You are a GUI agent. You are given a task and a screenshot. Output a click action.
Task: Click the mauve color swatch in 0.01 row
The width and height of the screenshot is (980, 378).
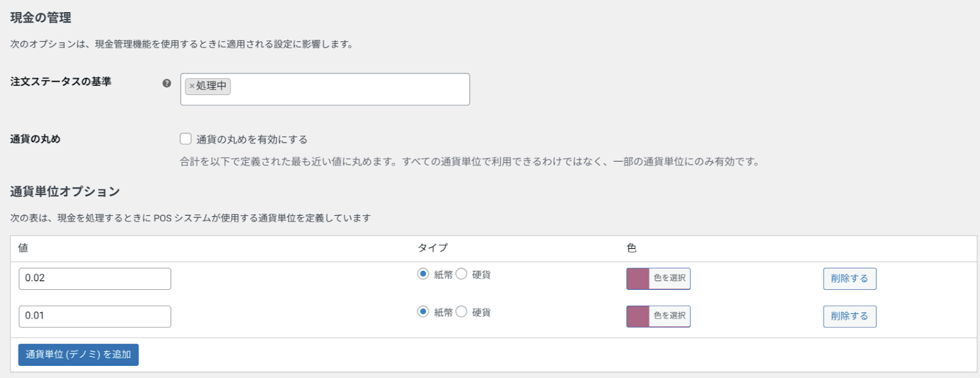point(638,316)
